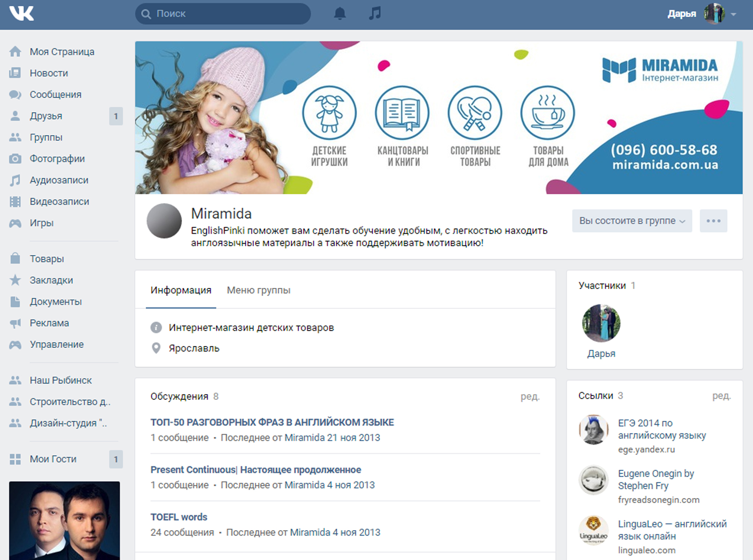This screenshot has height=560, width=753.
Task: Click the document icon beside Документы
Action: point(15,301)
